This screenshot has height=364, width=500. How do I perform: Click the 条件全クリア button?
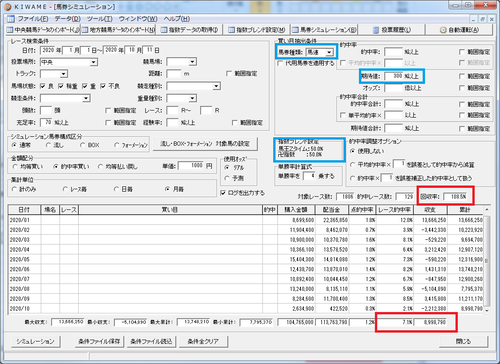tap(203, 341)
